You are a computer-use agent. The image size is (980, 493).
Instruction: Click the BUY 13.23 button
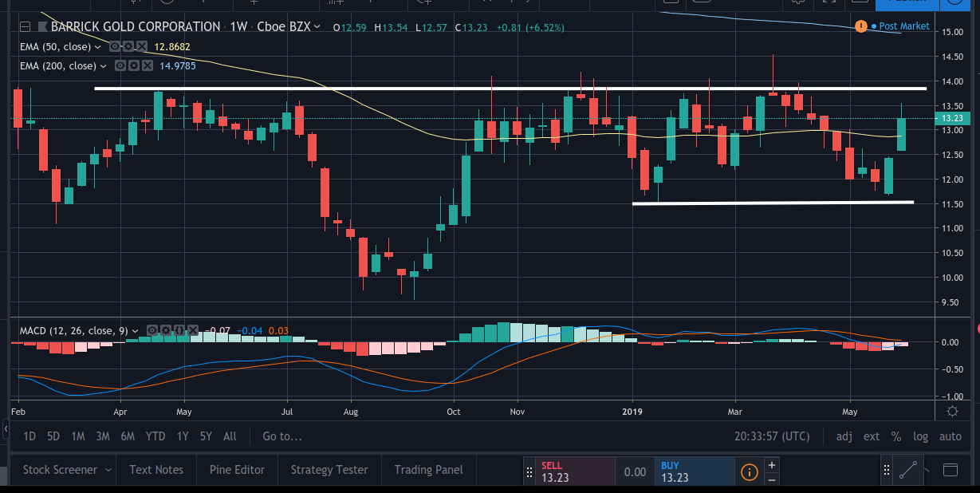tap(694, 471)
